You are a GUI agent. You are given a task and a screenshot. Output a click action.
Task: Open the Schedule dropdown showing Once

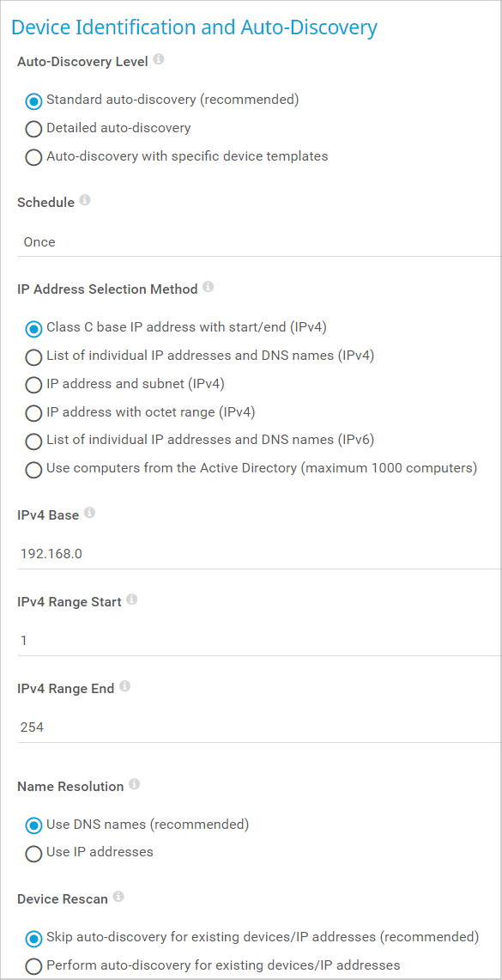coord(259,242)
